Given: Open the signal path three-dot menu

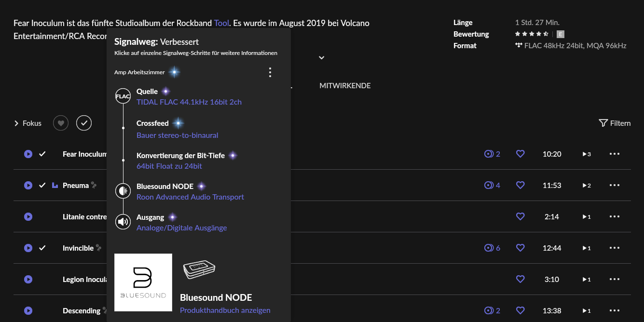Looking at the screenshot, I should (x=270, y=72).
